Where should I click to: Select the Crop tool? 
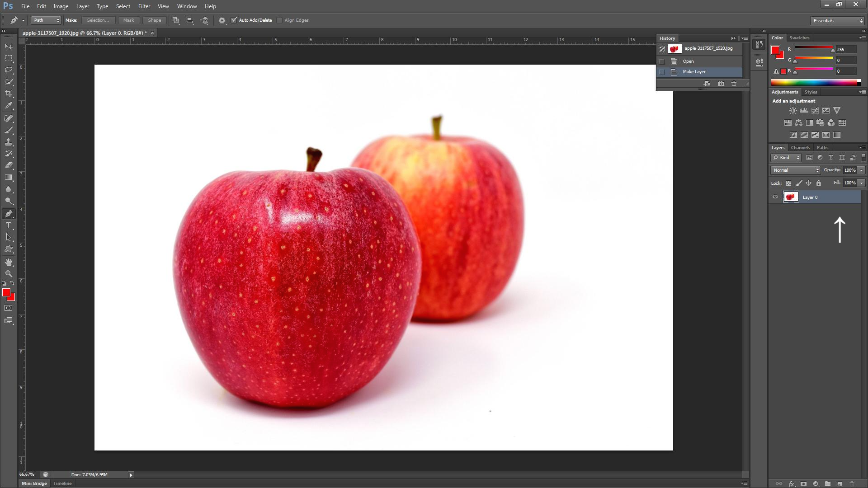9,94
